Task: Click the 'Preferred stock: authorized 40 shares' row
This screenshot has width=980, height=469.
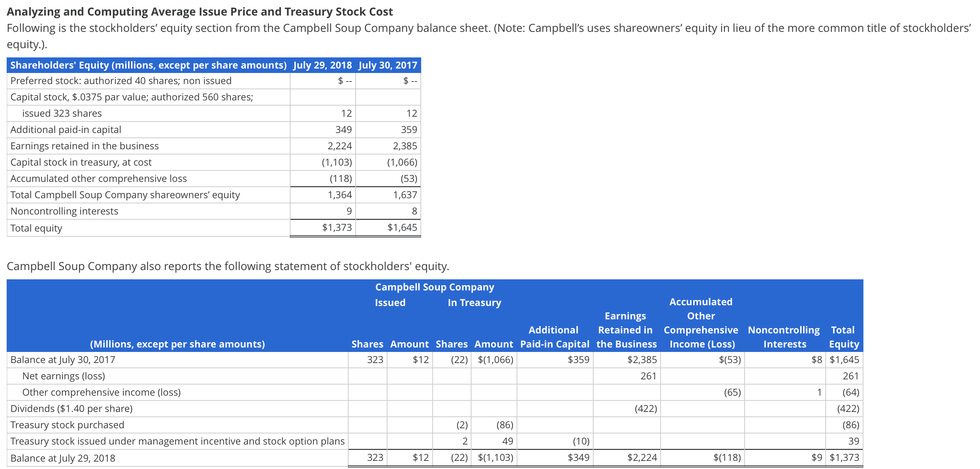Action: coord(121,81)
